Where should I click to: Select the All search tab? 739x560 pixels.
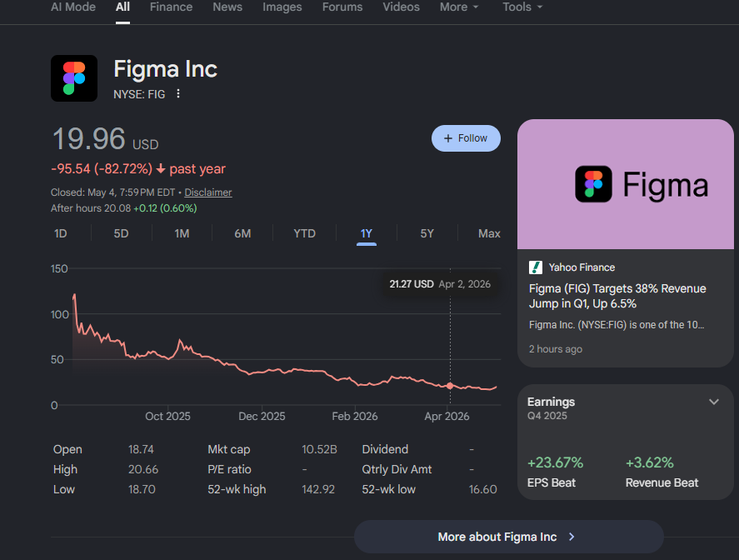tap(122, 7)
